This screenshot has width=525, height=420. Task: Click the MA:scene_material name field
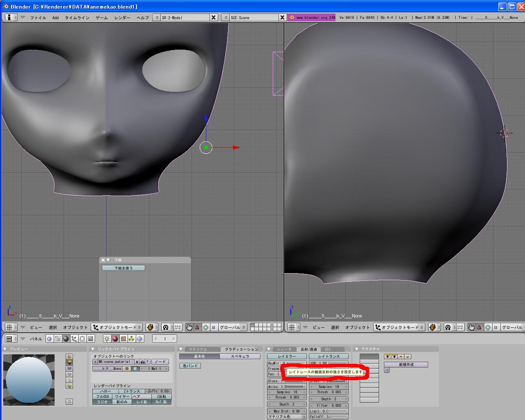[116, 362]
